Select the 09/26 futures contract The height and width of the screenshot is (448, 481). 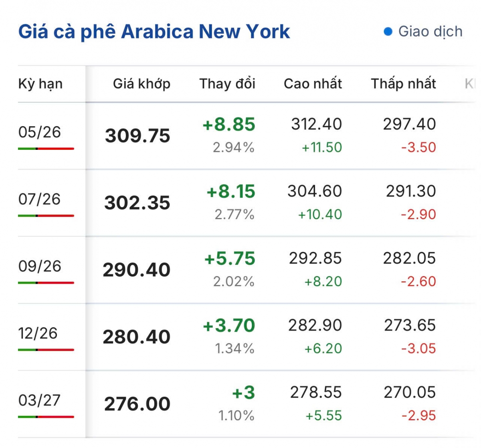pyautogui.click(x=39, y=266)
